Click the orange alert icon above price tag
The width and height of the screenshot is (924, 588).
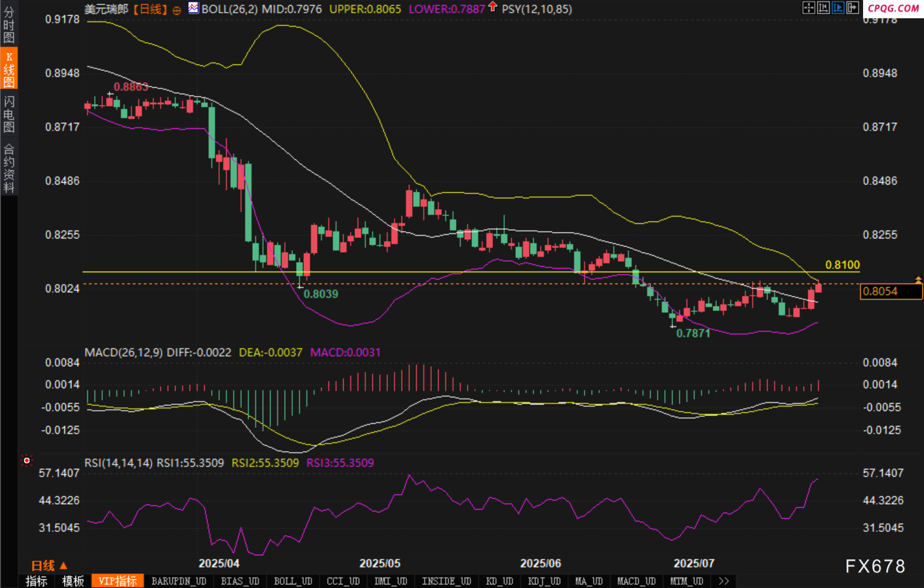pyautogui.click(x=918, y=279)
